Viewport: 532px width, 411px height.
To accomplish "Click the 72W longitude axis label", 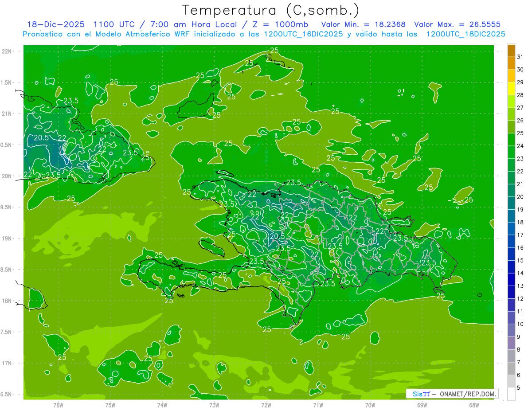I will (266, 405).
